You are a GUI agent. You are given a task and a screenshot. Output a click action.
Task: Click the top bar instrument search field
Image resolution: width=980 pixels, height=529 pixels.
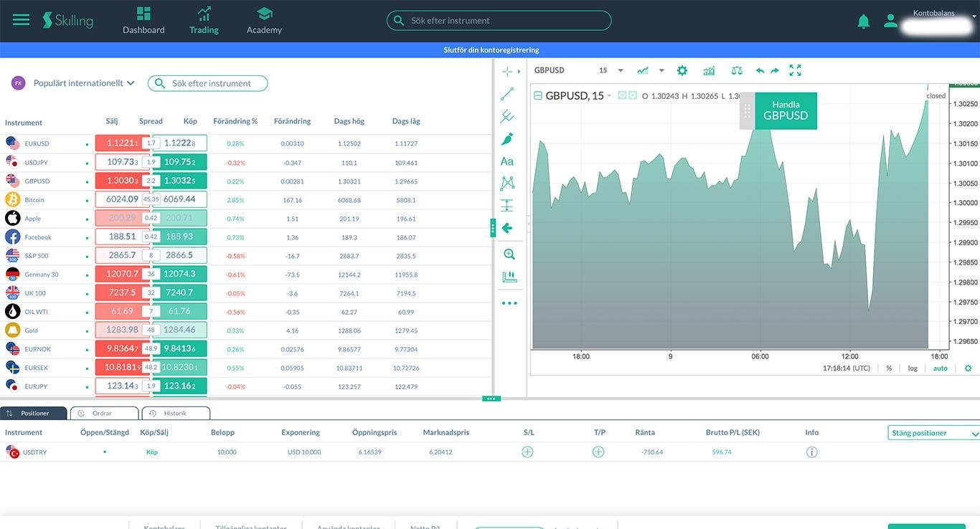click(499, 20)
